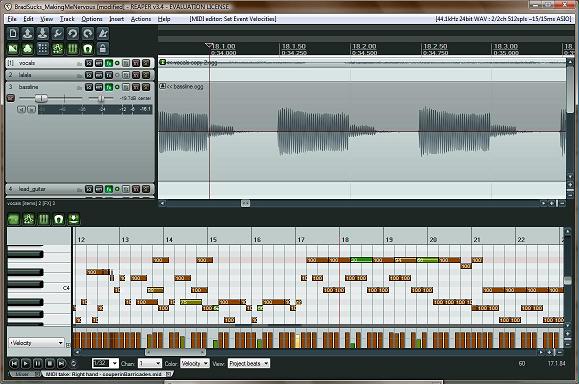Click the leftmost green MIDI editor toolbar icon
Image resolution: width=579 pixels, height=384 pixels.
click(x=14, y=219)
